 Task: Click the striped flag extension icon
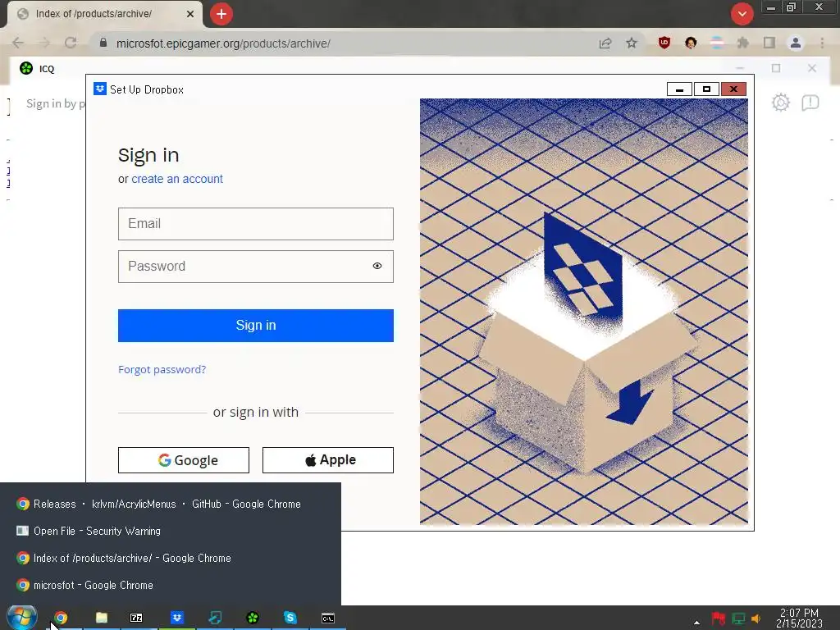pyautogui.click(x=717, y=43)
